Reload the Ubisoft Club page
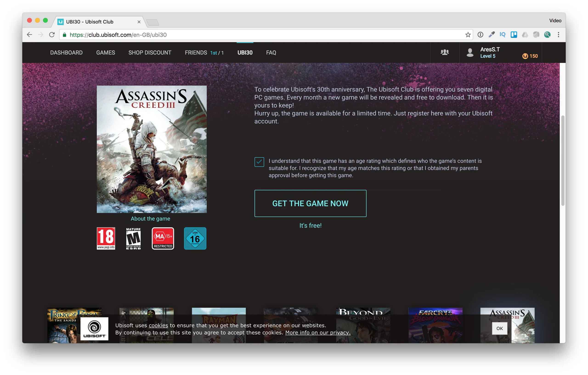588x375 pixels. (52, 35)
